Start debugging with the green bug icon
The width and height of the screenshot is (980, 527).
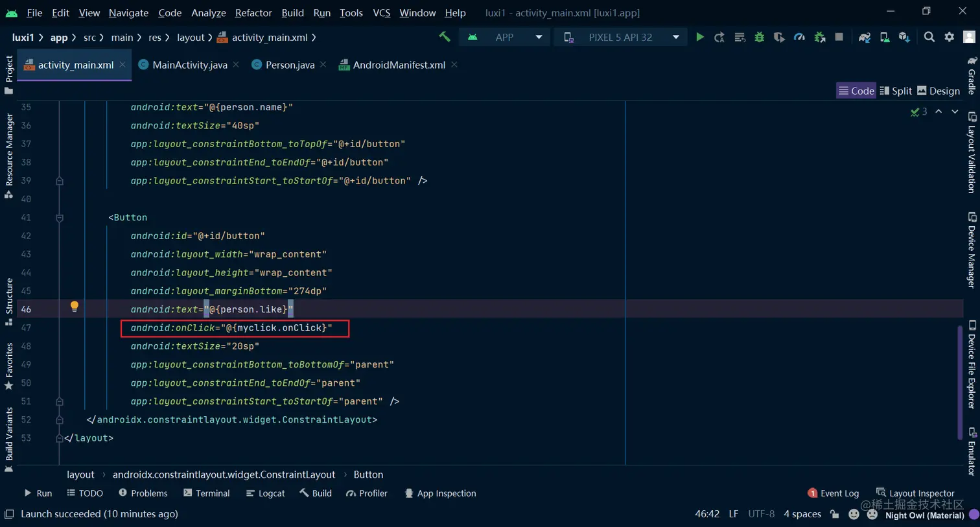click(x=760, y=38)
